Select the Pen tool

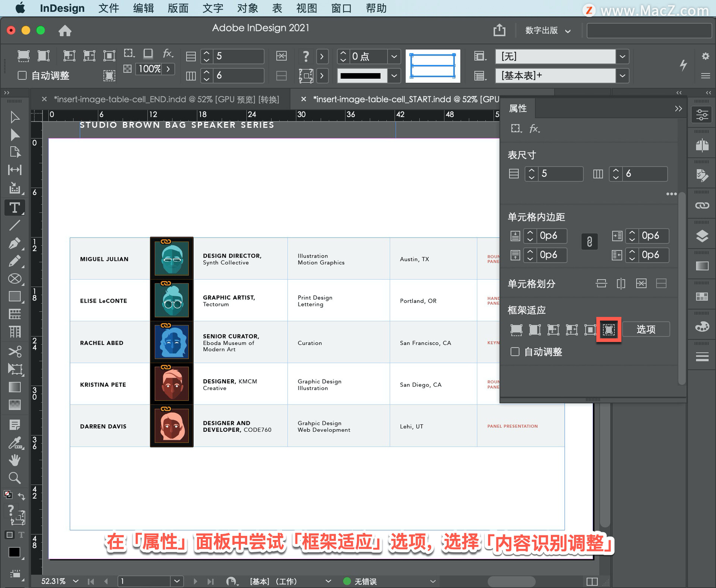[15, 243]
